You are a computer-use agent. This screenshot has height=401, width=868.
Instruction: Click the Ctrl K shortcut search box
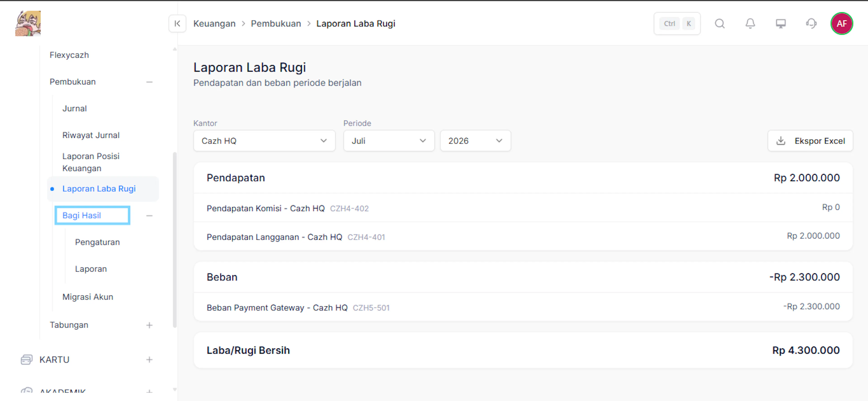tap(677, 24)
